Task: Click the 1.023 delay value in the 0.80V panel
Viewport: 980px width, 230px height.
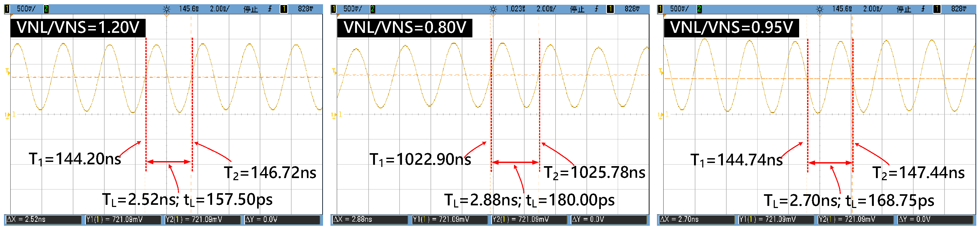Action: pos(515,9)
